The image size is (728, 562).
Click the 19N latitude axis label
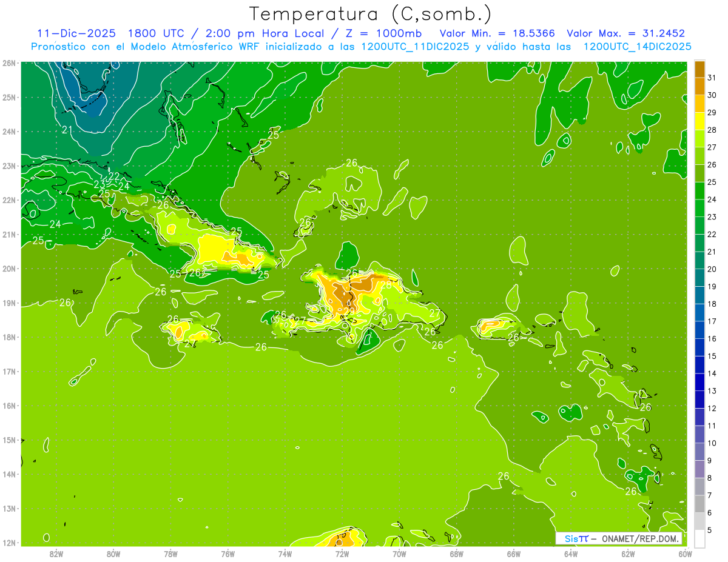[x=8, y=303]
